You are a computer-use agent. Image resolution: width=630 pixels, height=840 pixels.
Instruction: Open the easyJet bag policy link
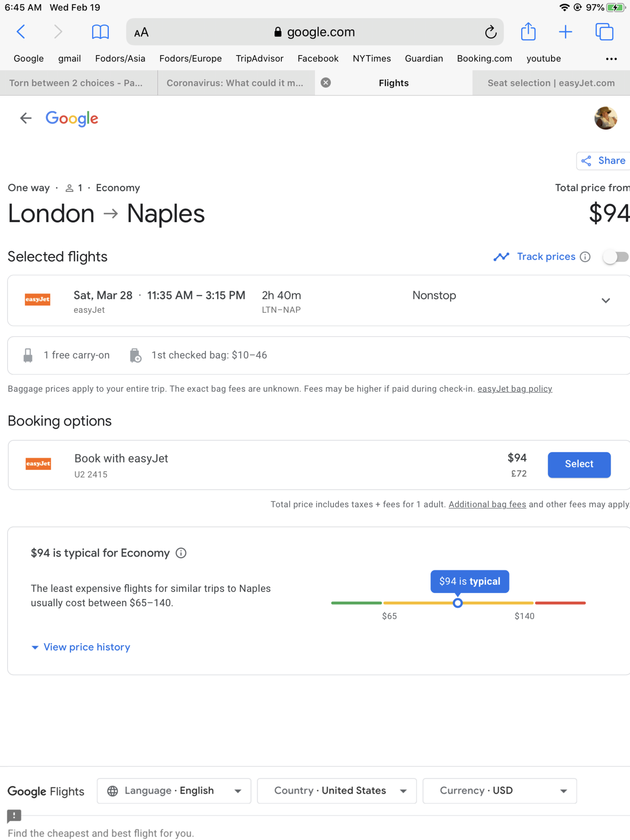click(x=514, y=389)
